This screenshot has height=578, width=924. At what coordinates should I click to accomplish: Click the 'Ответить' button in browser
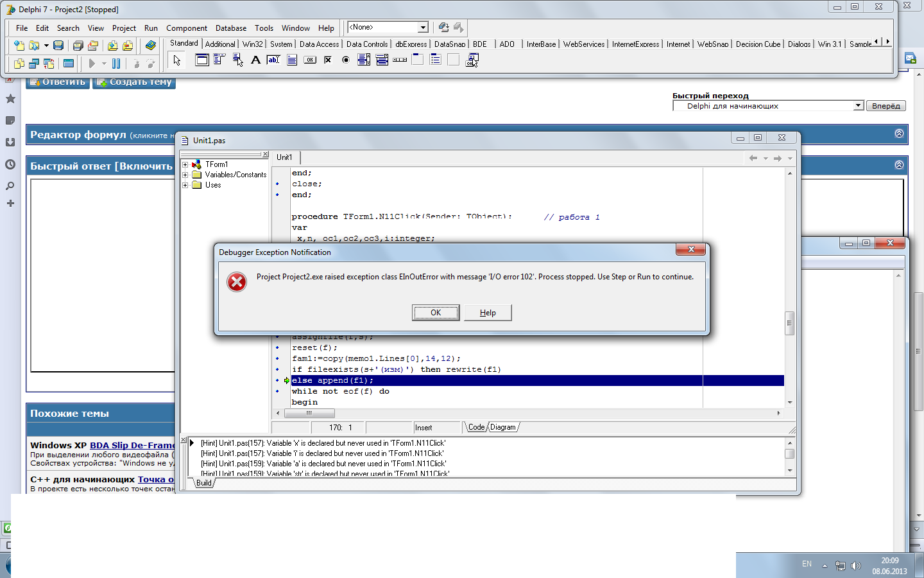click(x=58, y=82)
